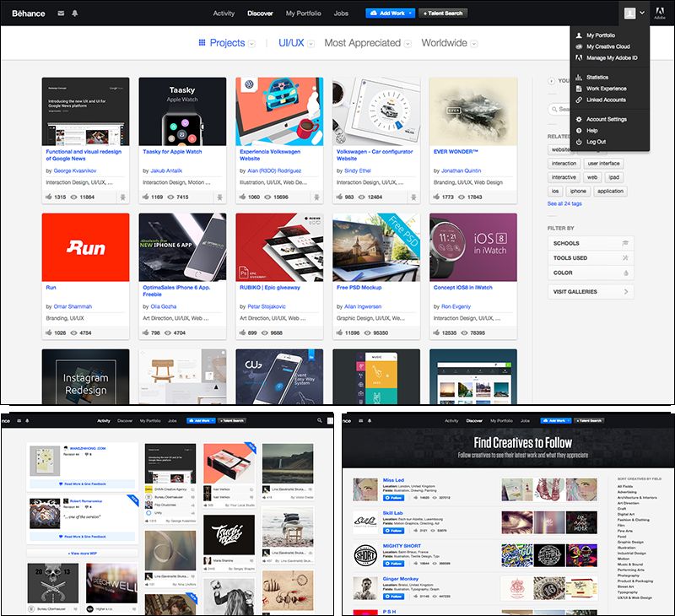
Task: Click the notifications bell icon in top bar
Action: [x=74, y=14]
